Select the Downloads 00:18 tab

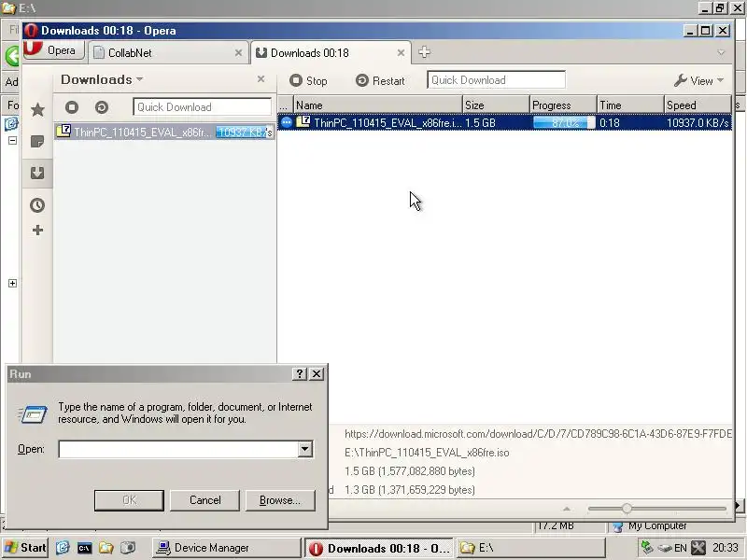pos(331,53)
